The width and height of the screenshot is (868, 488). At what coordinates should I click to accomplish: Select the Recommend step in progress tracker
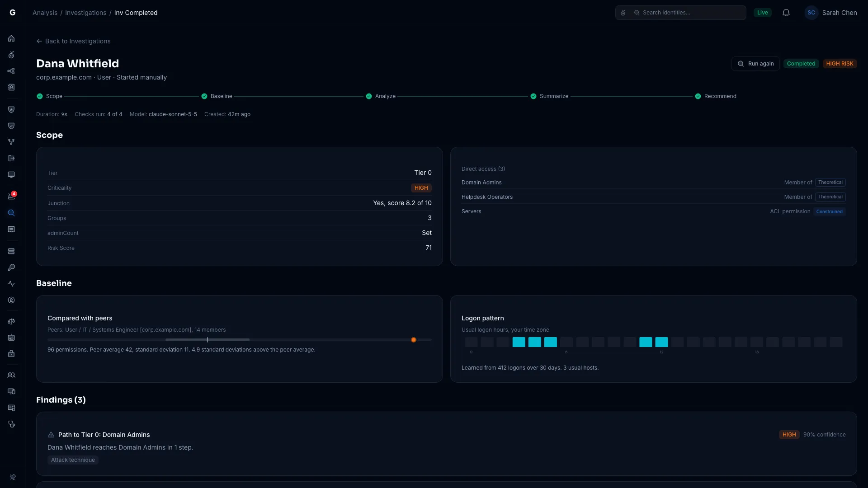tap(716, 96)
